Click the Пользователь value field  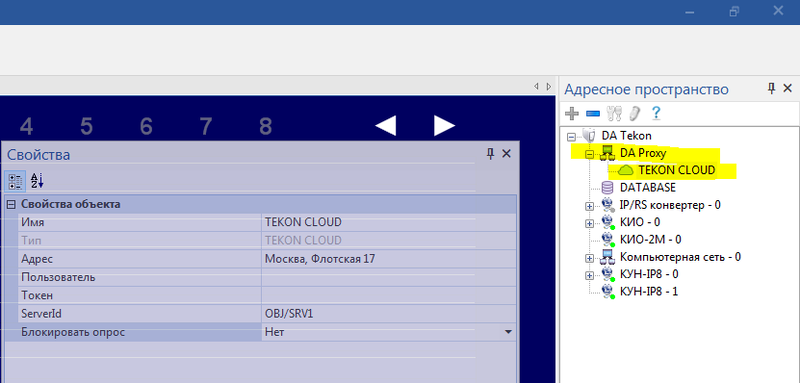click(389, 277)
